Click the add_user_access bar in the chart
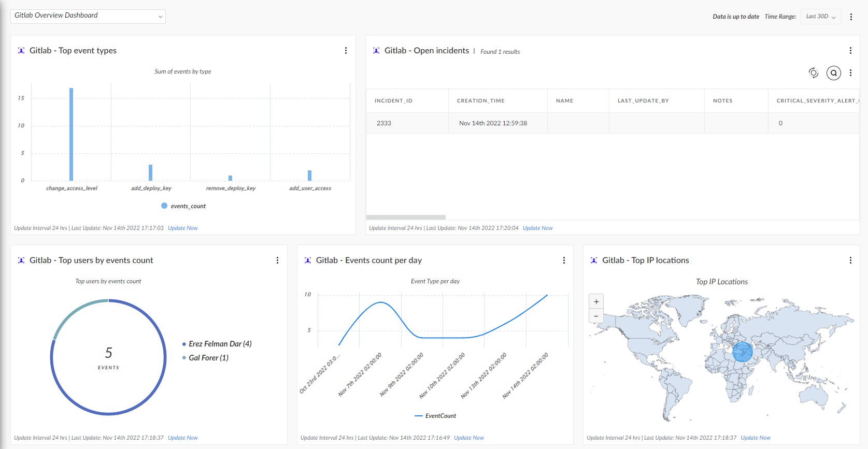This screenshot has width=868, height=449. click(310, 176)
